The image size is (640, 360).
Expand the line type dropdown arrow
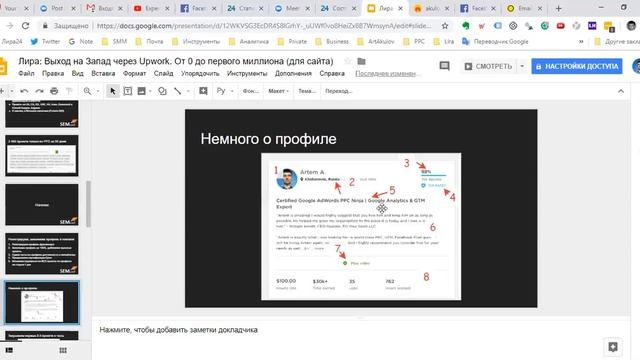tap(188, 91)
